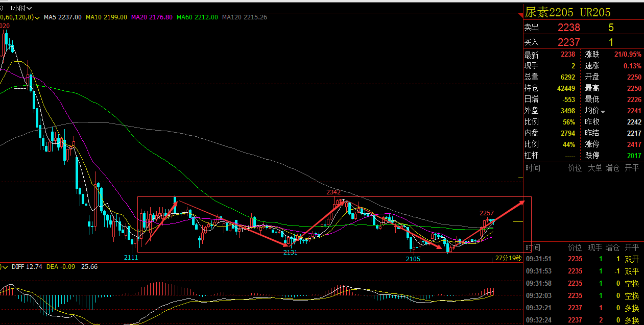Select the 昨收 value 2242

coord(634,122)
